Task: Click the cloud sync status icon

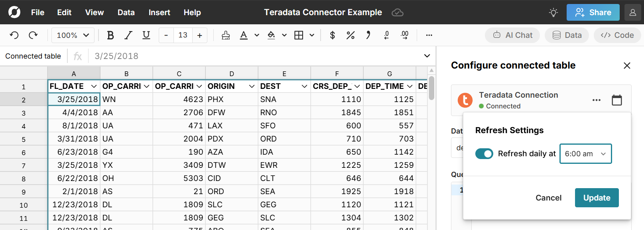Action: (398, 12)
